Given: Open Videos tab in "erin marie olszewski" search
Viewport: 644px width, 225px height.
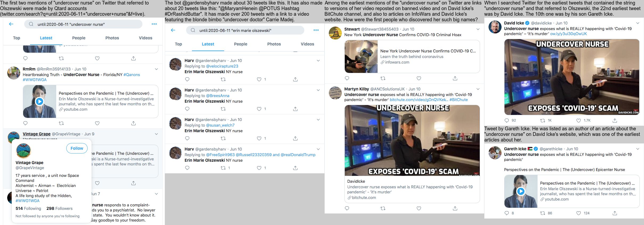Looking at the screenshot, I should pyautogui.click(x=307, y=44).
